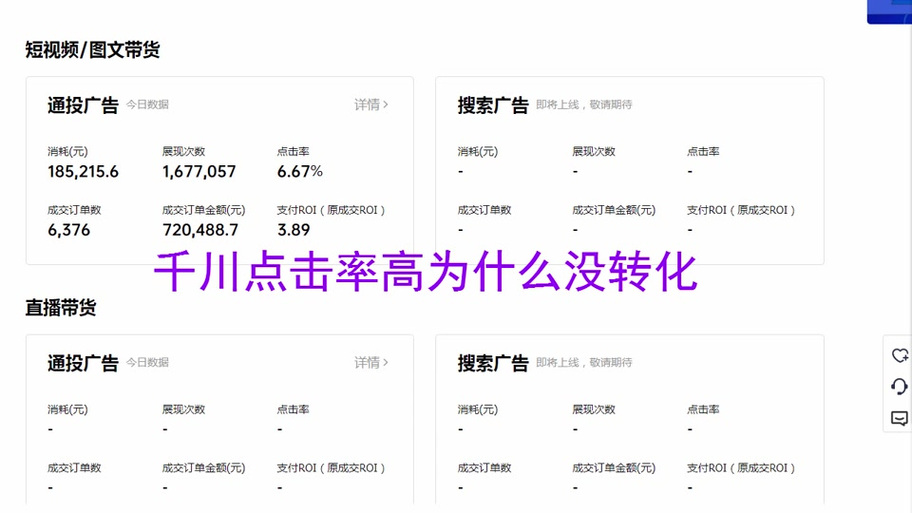Screen dimensions: 912x513
Task: Click the 支付ROI value 3.89
Action: click(293, 230)
